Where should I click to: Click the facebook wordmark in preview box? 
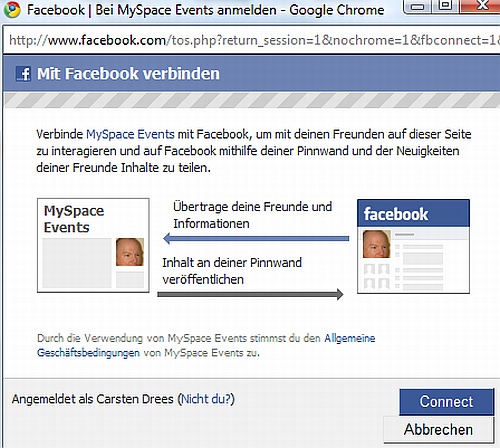(396, 214)
